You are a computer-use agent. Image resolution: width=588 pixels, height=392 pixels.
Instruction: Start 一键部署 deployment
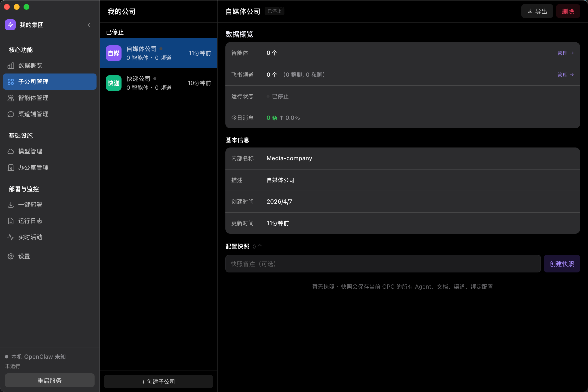click(x=30, y=205)
